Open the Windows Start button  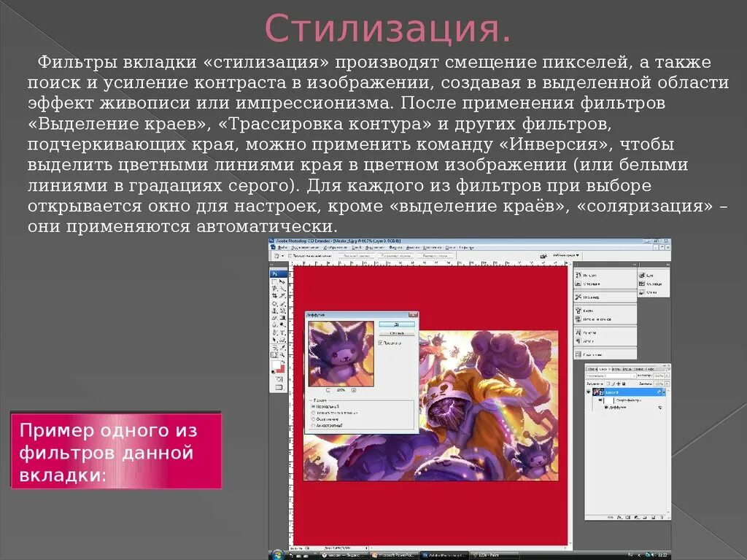pos(278,555)
